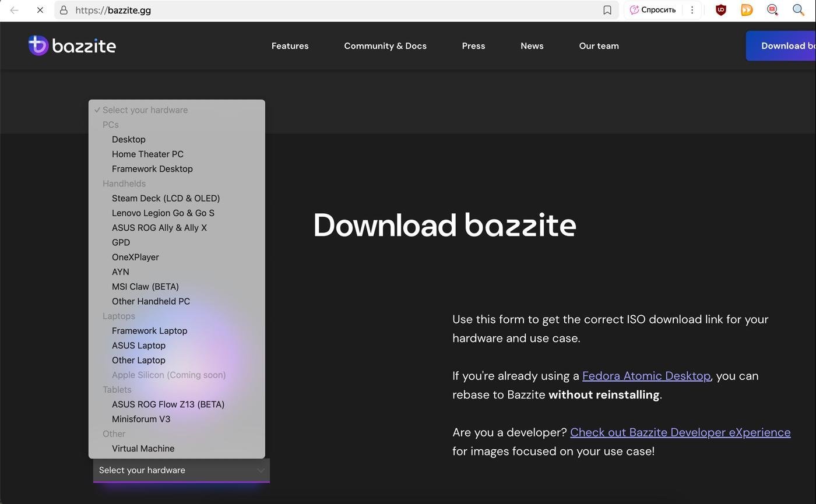Choose Framework Desktop option
Viewport: 816px width, 504px height.
tap(177, 169)
